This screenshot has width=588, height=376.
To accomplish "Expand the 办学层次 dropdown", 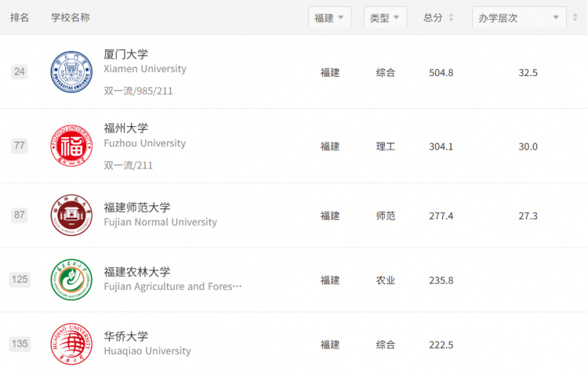I will (x=519, y=17).
